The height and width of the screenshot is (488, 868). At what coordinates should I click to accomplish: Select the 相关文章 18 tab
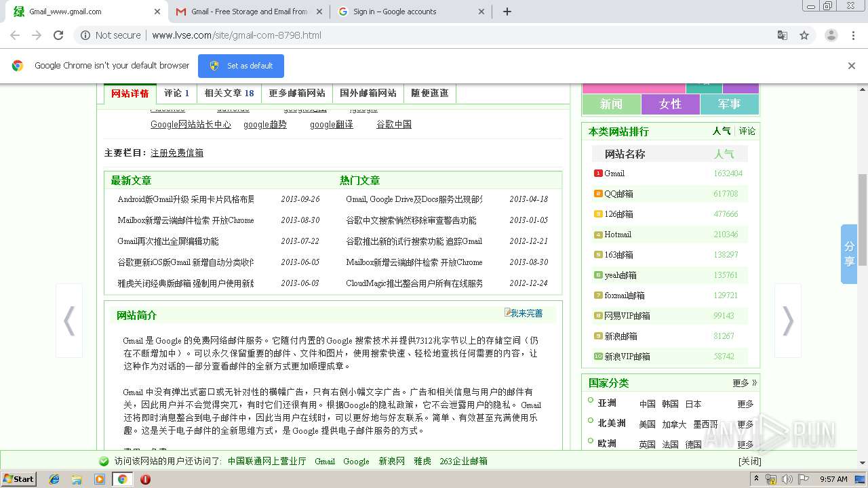point(229,94)
